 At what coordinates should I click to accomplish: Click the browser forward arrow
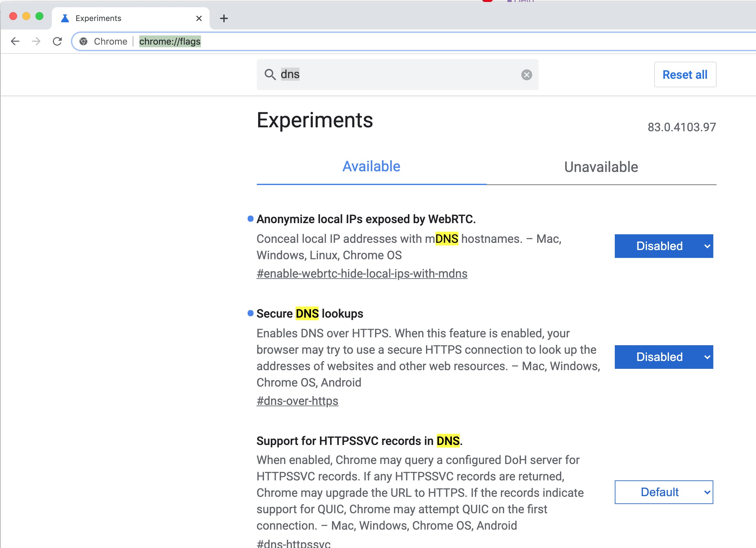tap(36, 41)
